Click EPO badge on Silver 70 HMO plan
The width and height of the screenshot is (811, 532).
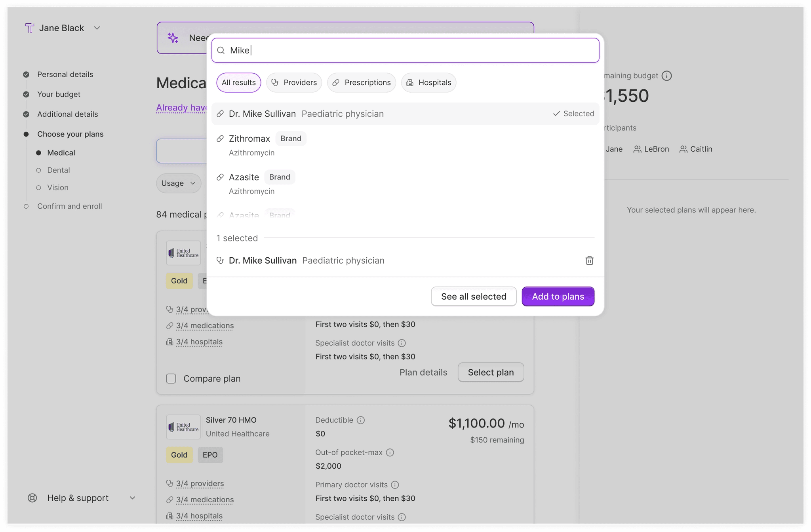coord(210,455)
